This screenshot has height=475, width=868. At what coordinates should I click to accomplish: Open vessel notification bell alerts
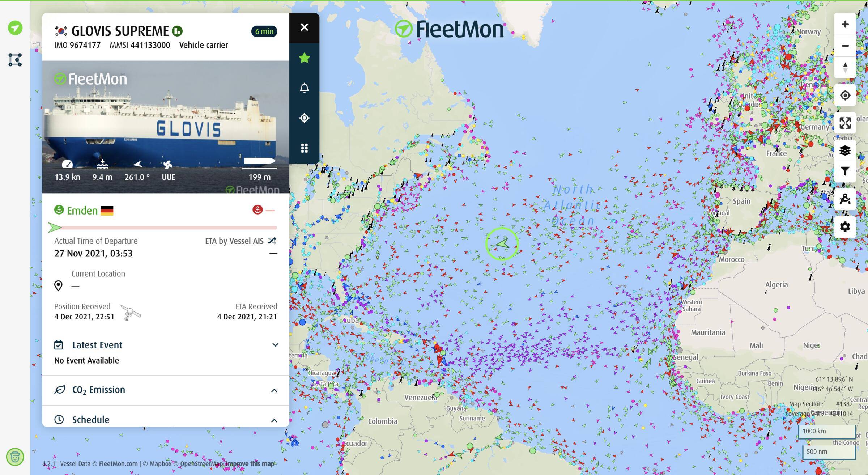pyautogui.click(x=304, y=88)
